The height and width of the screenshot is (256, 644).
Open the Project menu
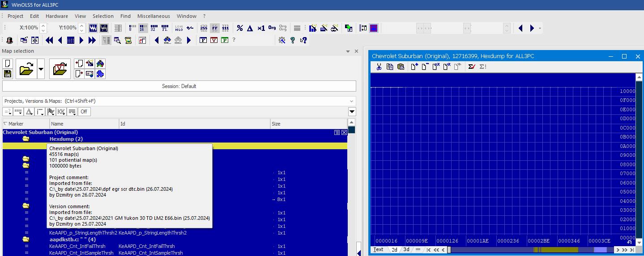pos(15,16)
